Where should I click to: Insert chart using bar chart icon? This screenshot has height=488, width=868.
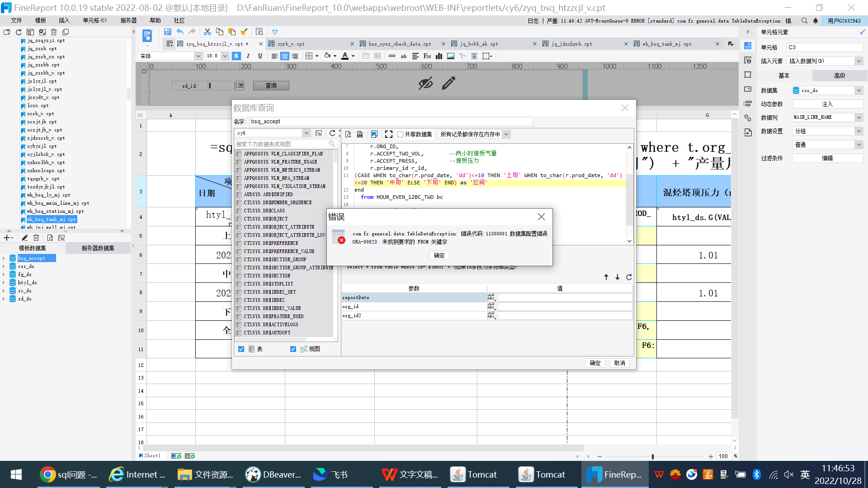[439, 56]
